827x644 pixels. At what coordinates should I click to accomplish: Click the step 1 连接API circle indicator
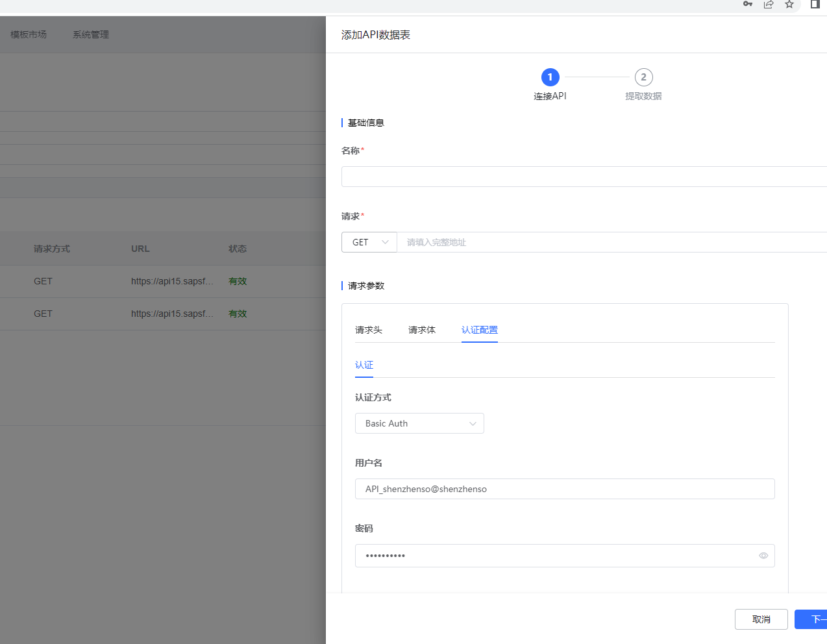pyautogui.click(x=550, y=77)
